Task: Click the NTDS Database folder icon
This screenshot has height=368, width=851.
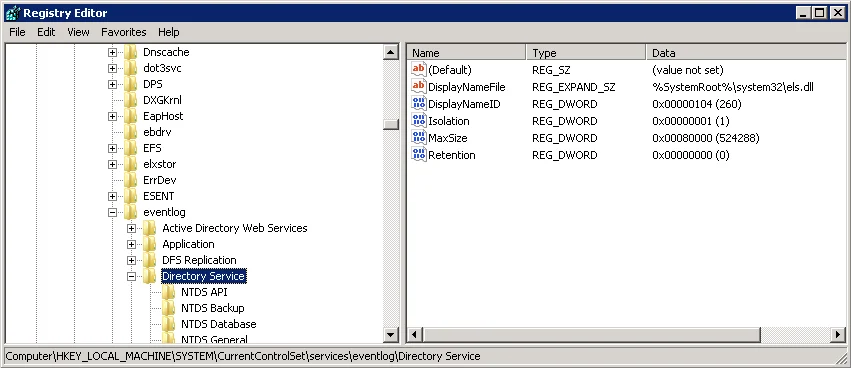Action: 168,324
